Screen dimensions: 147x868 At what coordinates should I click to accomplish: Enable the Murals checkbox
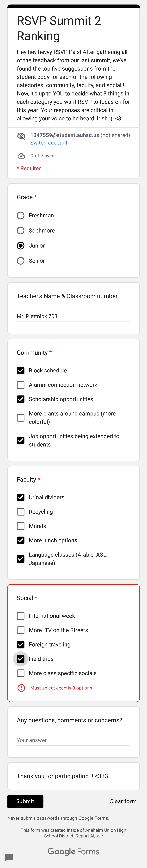pos(21,526)
